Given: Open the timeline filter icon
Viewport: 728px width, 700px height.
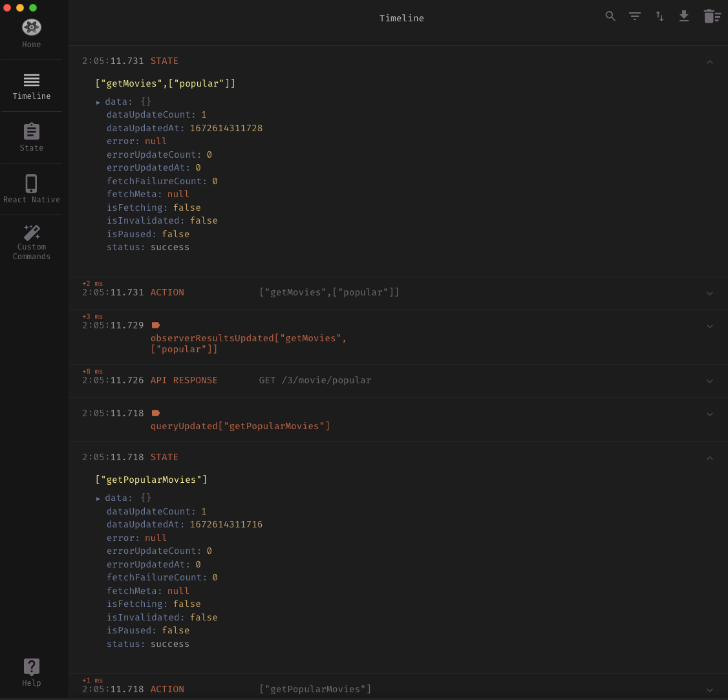Looking at the screenshot, I should [635, 16].
